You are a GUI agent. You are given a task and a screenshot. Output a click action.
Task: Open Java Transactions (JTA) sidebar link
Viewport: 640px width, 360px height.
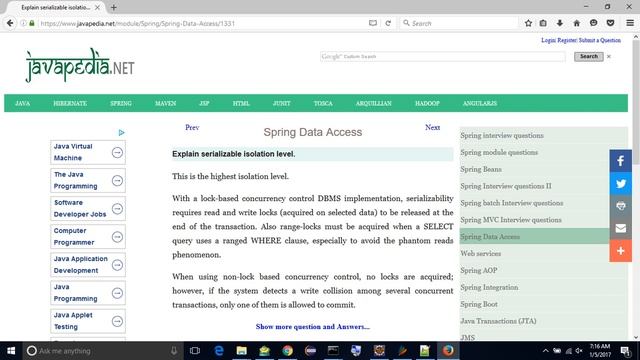point(498,321)
